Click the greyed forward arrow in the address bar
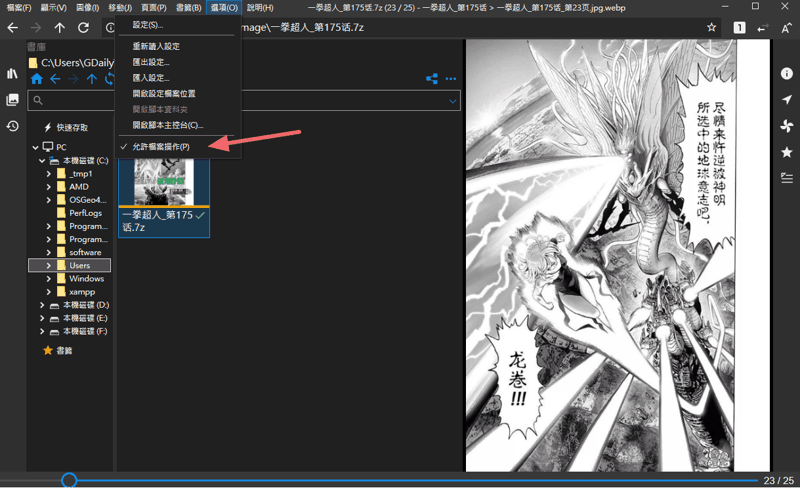This screenshot has width=800, height=490. [36, 28]
